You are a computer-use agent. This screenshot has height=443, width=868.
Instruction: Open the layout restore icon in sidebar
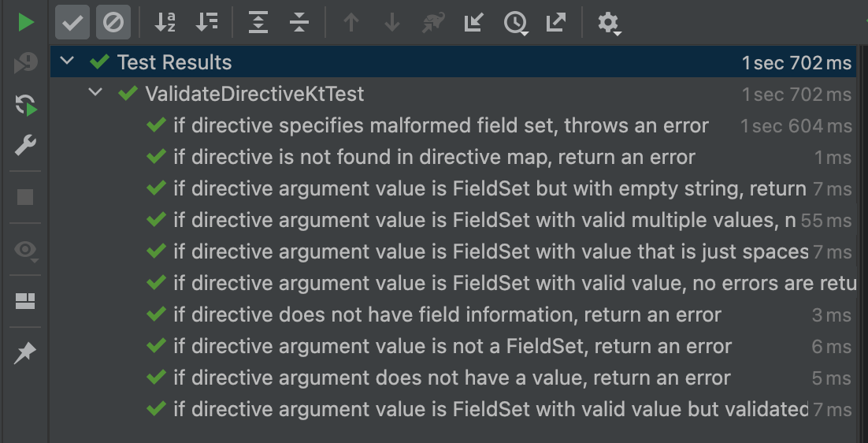(25, 301)
